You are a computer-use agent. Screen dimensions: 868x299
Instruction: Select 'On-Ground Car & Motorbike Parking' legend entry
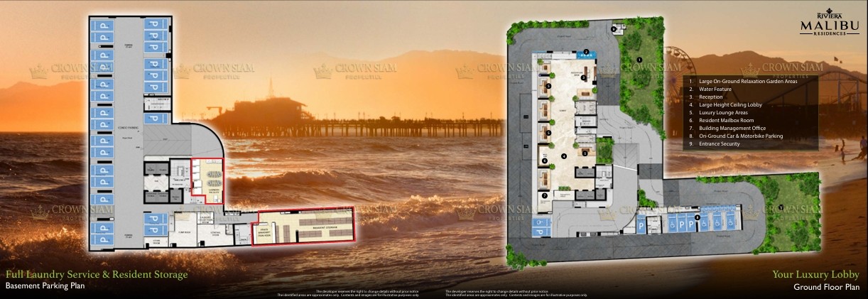click(x=740, y=136)
